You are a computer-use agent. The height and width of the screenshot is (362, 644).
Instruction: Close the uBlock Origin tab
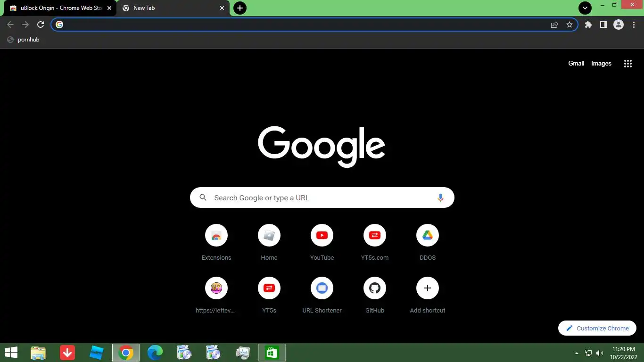point(109,8)
